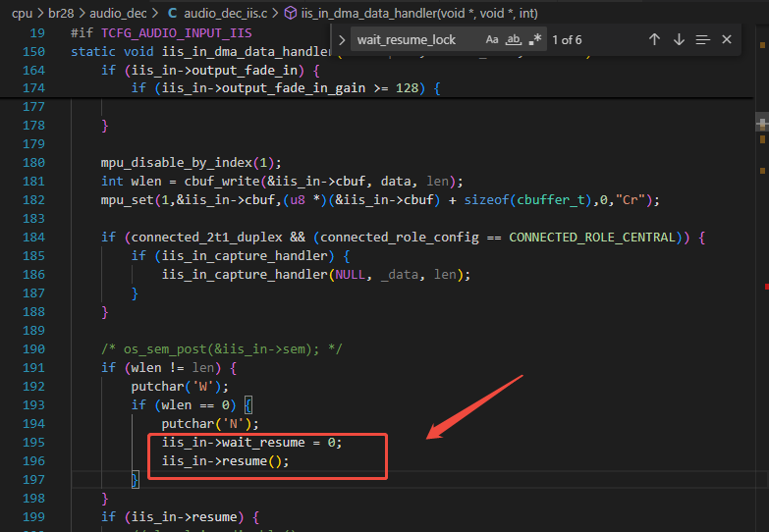Image resolution: width=769 pixels, height=532 pixels.
Task: Open the br28 breadcrumb folder
Action: coord(61,13)
